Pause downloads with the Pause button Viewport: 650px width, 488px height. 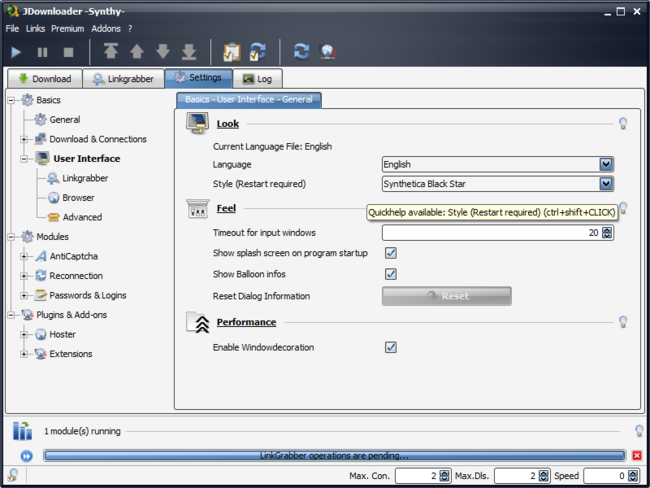point(42,52)
